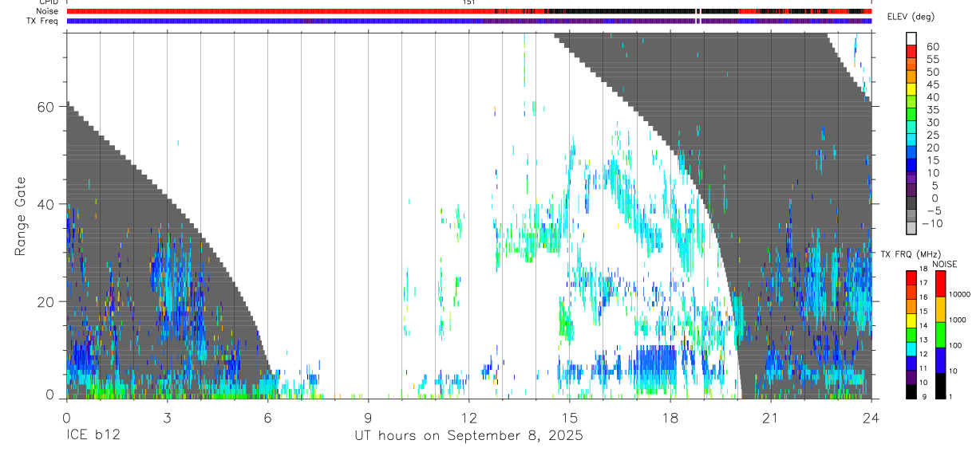
Task: Click the red top segment of TX FRQ bar
Action: pyautogui.click(x=912, y=277)
